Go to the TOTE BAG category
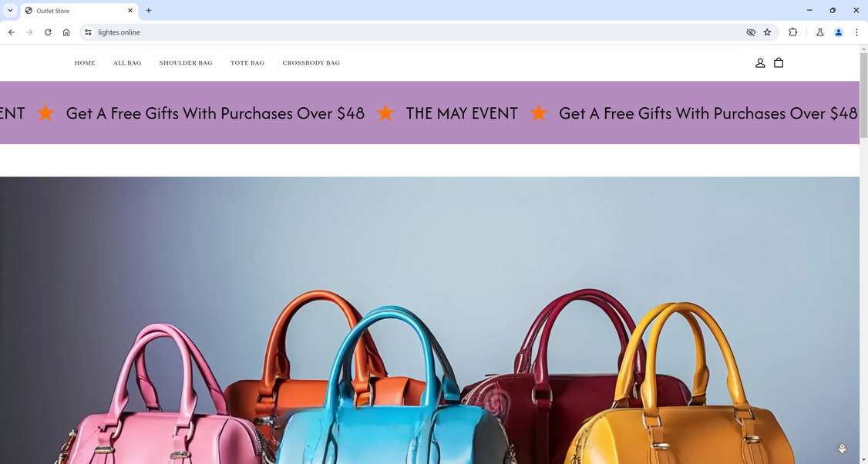This screenshot has height=464, width=868. click(247, 63)
